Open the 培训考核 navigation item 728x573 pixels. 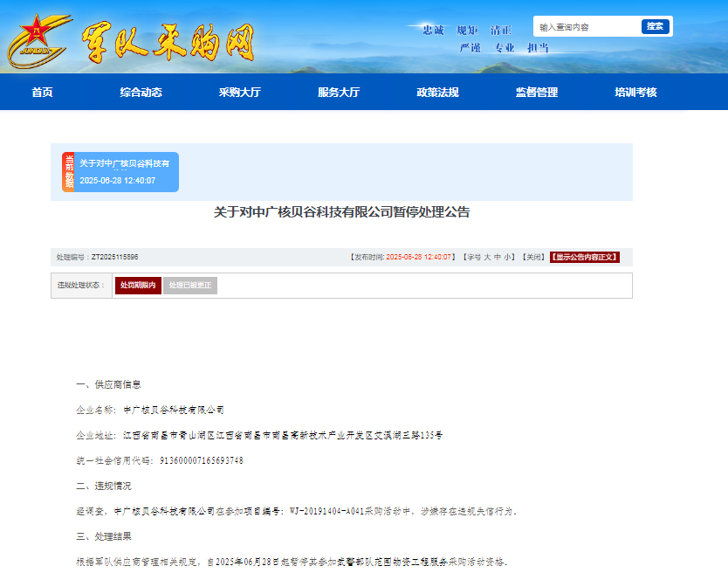(636, 92)
